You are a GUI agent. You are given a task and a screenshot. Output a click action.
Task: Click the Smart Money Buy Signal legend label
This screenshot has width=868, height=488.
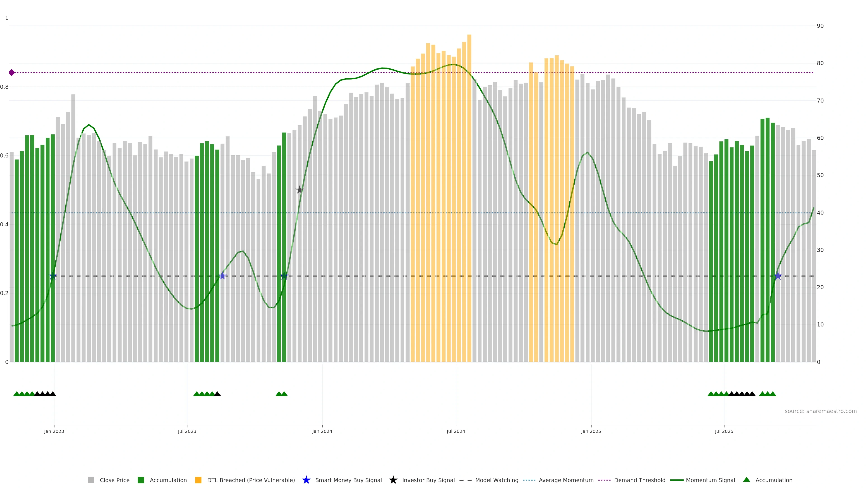tap(348, 480)
